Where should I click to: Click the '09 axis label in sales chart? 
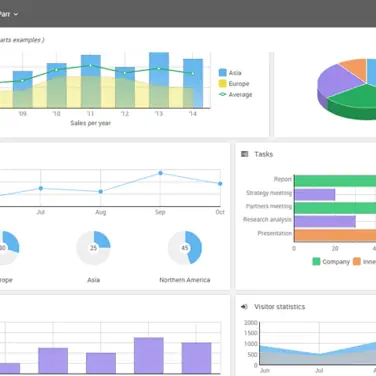22,114
